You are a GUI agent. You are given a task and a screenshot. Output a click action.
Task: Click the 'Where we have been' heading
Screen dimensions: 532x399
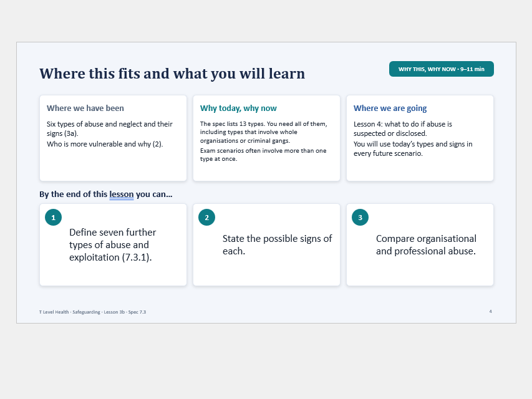[85, 108]
